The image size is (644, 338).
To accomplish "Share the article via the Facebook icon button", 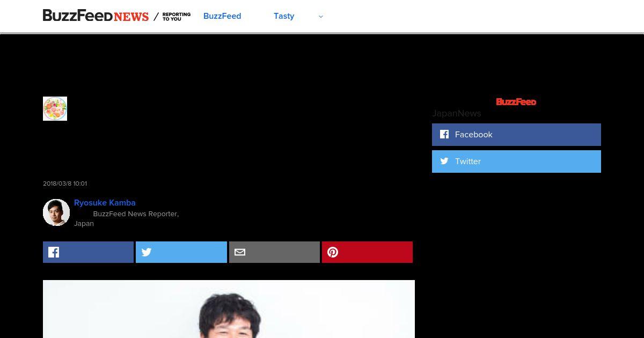I will [x=88, y=252].
